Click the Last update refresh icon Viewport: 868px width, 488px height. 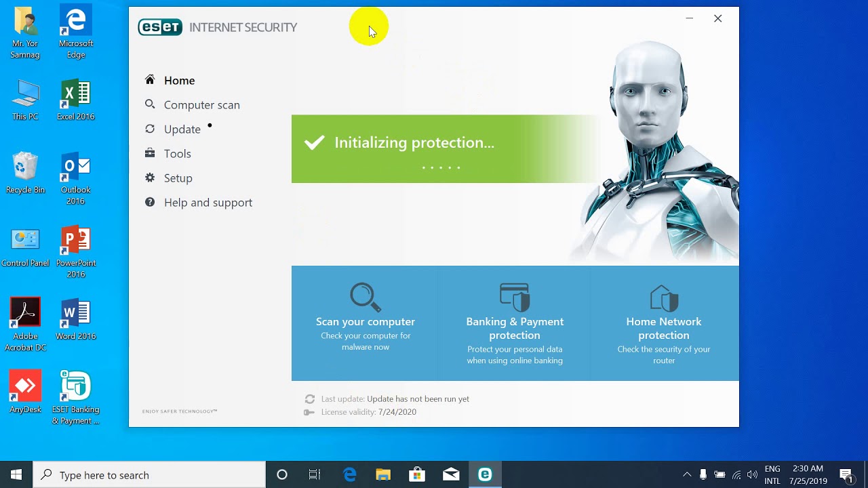310,399
